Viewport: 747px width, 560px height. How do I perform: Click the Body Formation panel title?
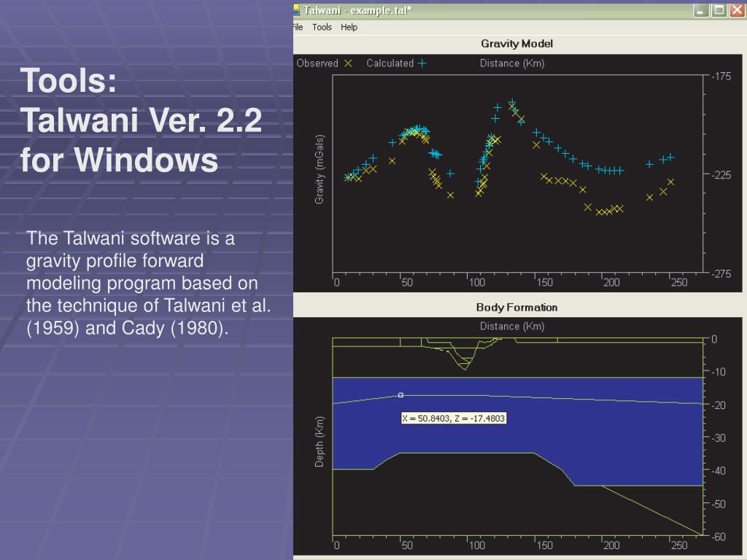click(x=517, y=308)
